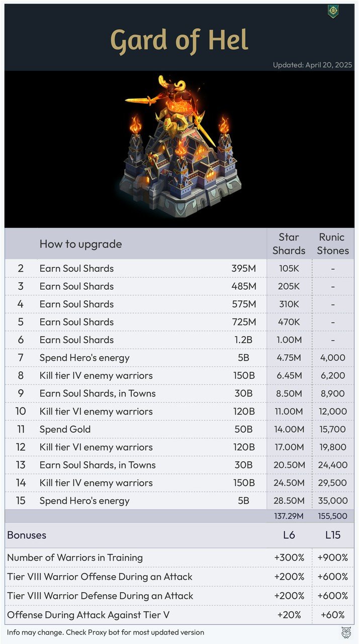This screenshot has width=359, height=644.
Task: Click the owl logo icon at bottom
Action: 346,632
